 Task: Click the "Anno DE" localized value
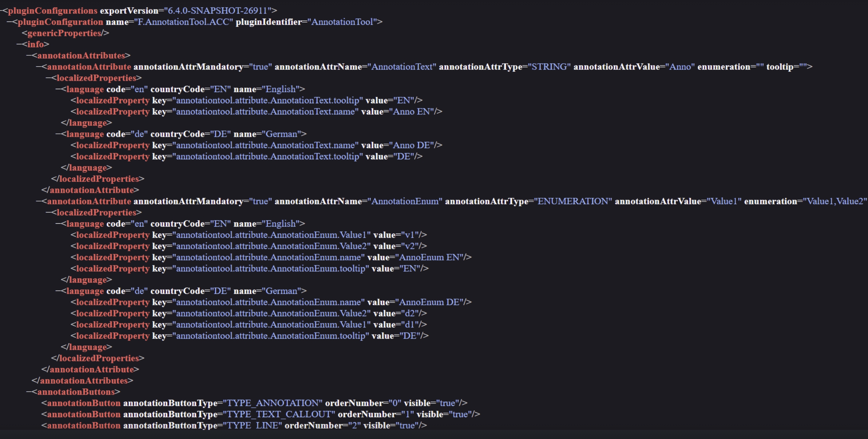(412, 145)
